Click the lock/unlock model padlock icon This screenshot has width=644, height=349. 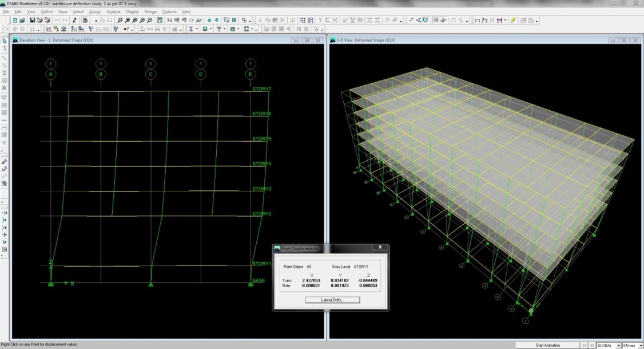[x=85, y=20]
